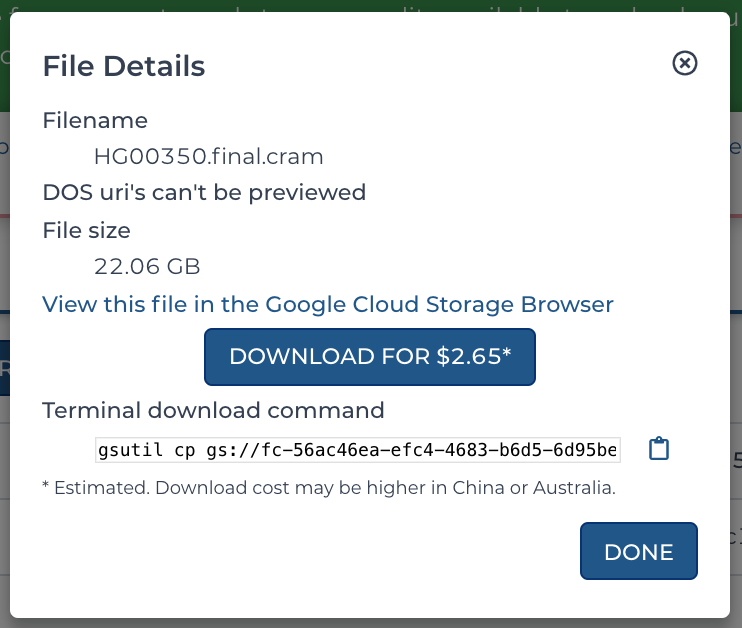Click the dark blue tab at left edge
The image size is (742, 628).
pos(5,368)
